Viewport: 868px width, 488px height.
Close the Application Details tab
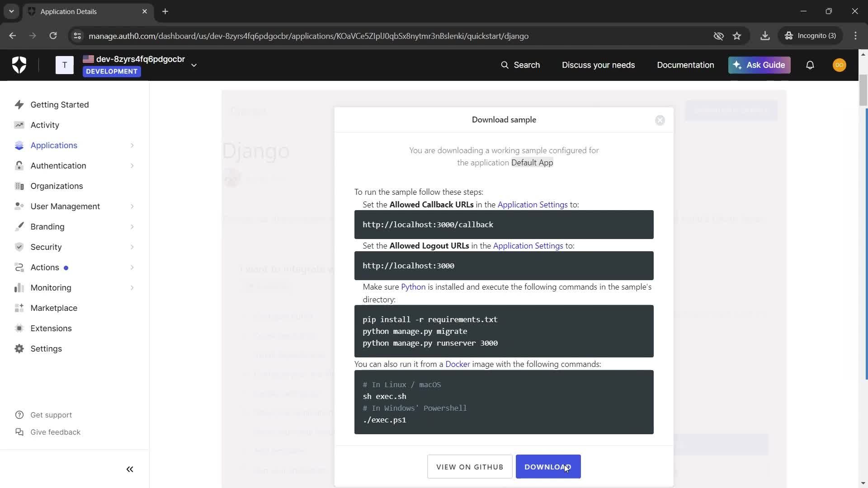pyautogui.click(x=145, y=11)
